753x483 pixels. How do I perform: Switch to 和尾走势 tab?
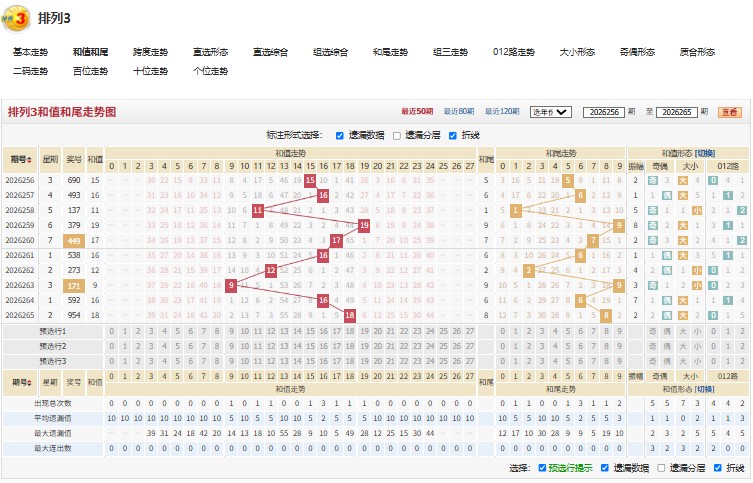390,52
